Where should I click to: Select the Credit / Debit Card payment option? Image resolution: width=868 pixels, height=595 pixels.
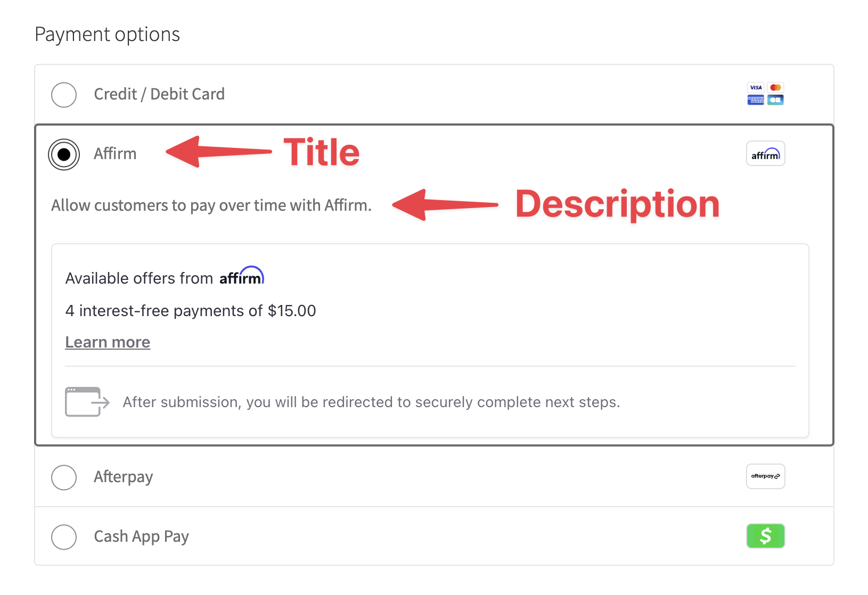tap(64, 95)
